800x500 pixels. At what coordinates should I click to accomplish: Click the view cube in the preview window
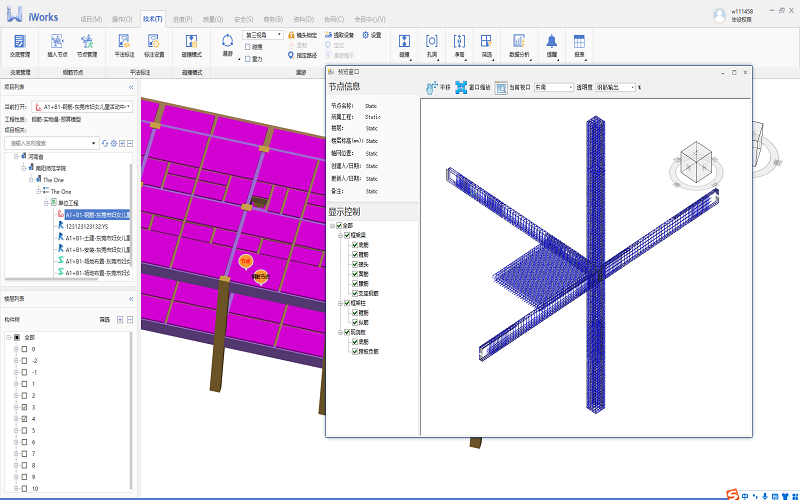pos(696,162)
